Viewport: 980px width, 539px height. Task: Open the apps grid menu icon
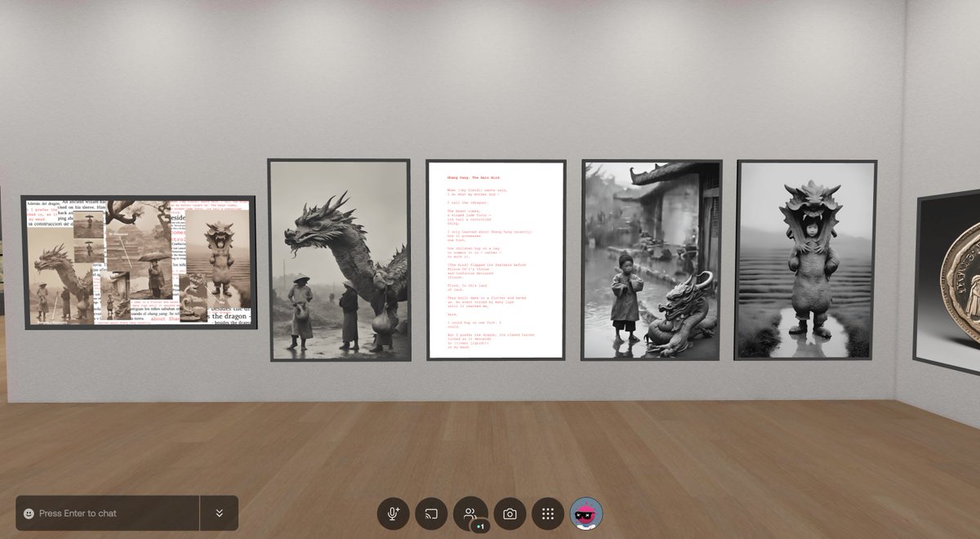pyautogui.click(x=548, y=514)
